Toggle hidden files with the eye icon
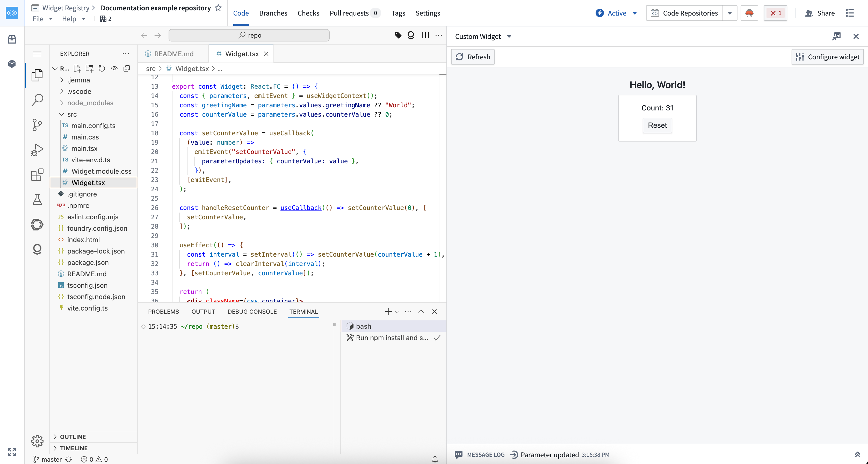868x464 pixels. [114, 68]
